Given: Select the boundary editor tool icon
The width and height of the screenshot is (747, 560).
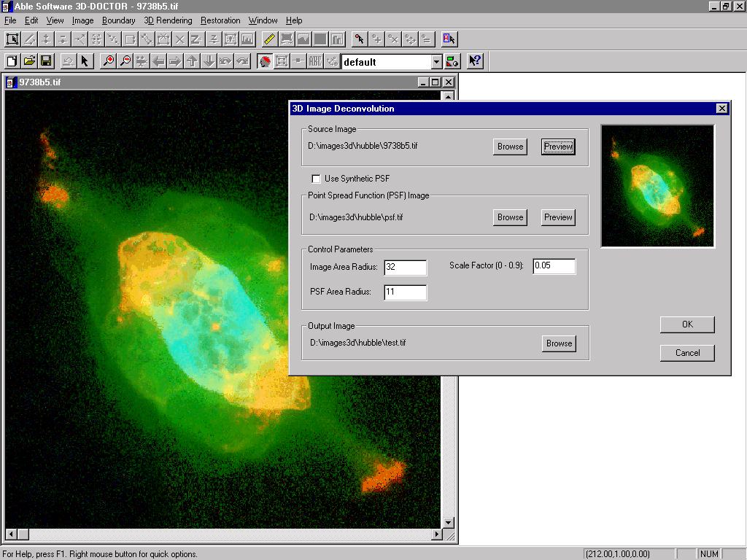Looking at the screenshot, I should (x=12, y=39).
